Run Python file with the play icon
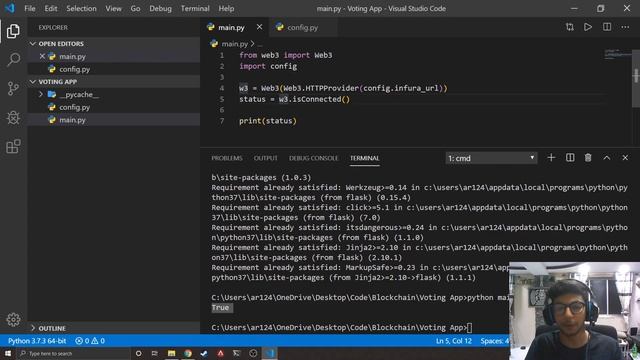This screenshot has width=640, height=360. [x=588, y=27]
